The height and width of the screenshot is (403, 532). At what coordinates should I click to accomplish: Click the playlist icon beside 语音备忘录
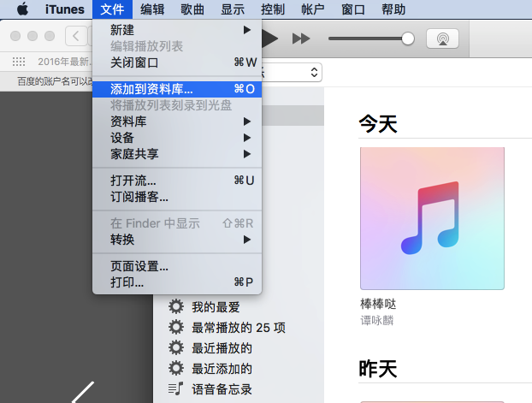pyautogui.click(x=175, y=388)
